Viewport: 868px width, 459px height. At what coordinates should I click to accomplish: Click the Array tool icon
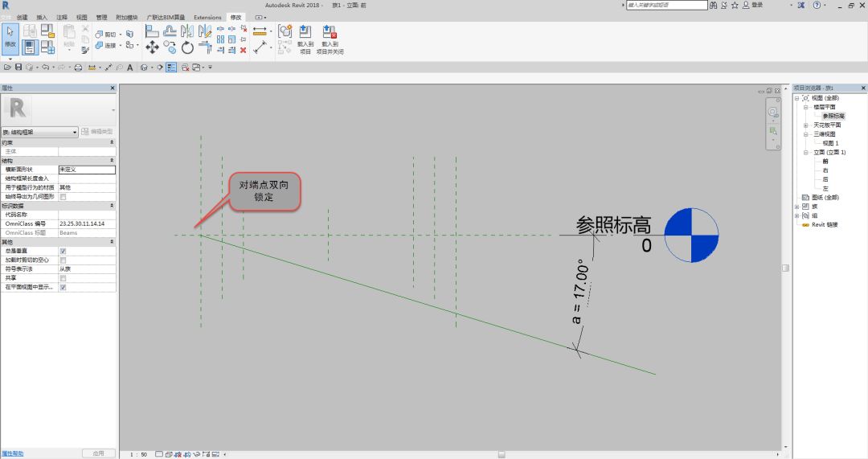(220, 39)
